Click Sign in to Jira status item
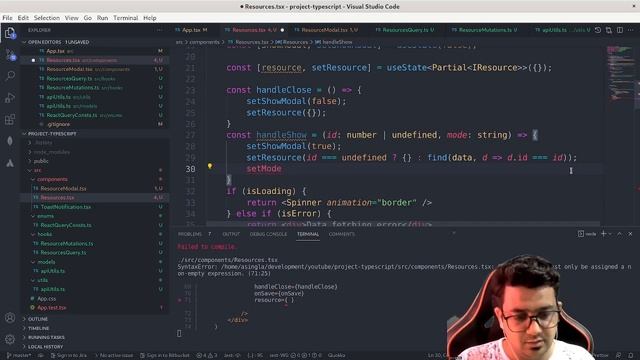640x360 pixels. pos(68,355)
